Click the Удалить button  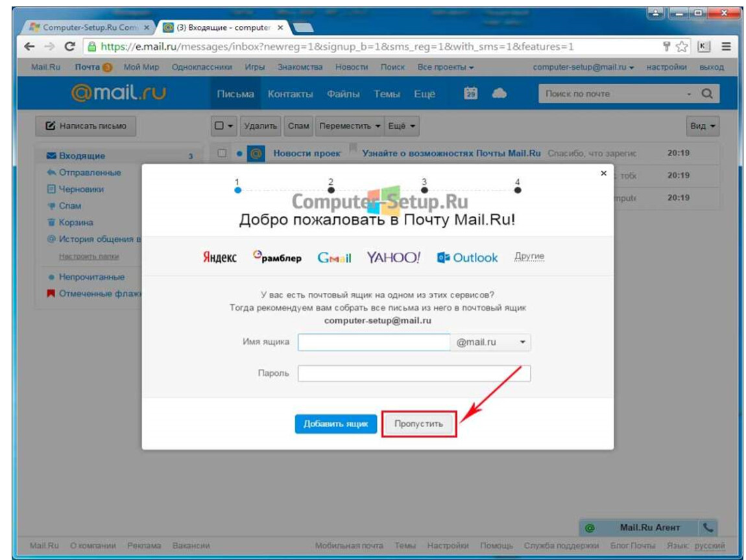coord(260,126)
